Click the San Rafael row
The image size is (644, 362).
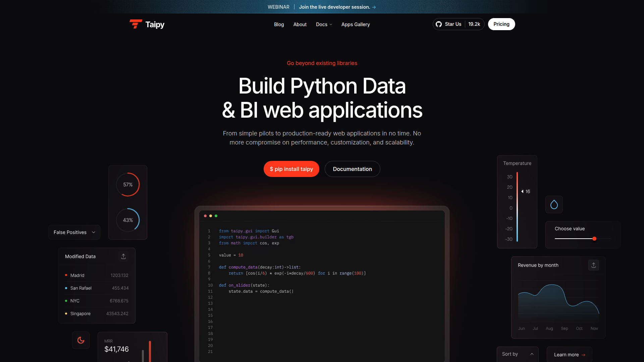(x=97, y=288)
